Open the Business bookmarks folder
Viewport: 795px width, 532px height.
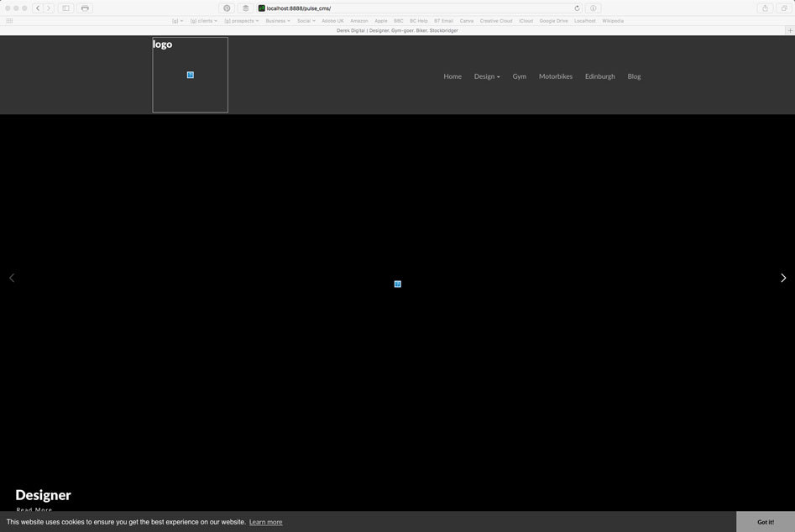[278, 21]
